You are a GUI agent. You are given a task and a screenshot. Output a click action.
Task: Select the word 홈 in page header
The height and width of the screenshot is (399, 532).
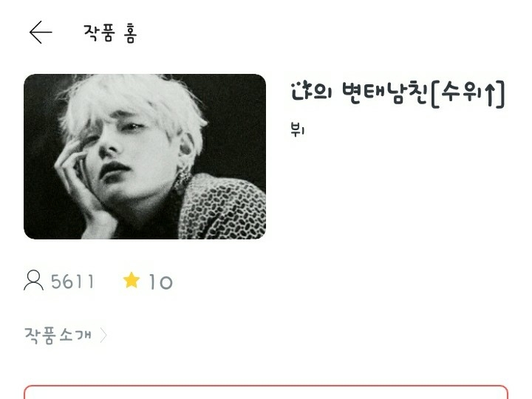[130, 33]
